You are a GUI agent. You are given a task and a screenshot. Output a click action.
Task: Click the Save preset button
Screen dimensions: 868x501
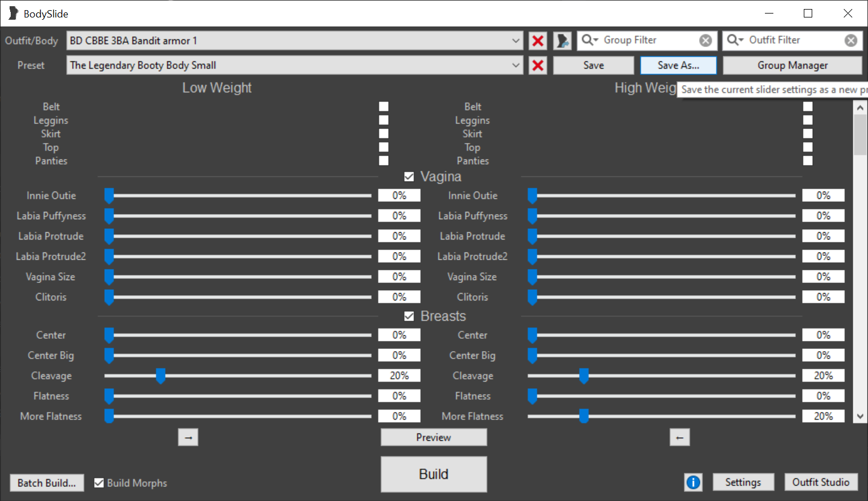(x=594, y=65)
